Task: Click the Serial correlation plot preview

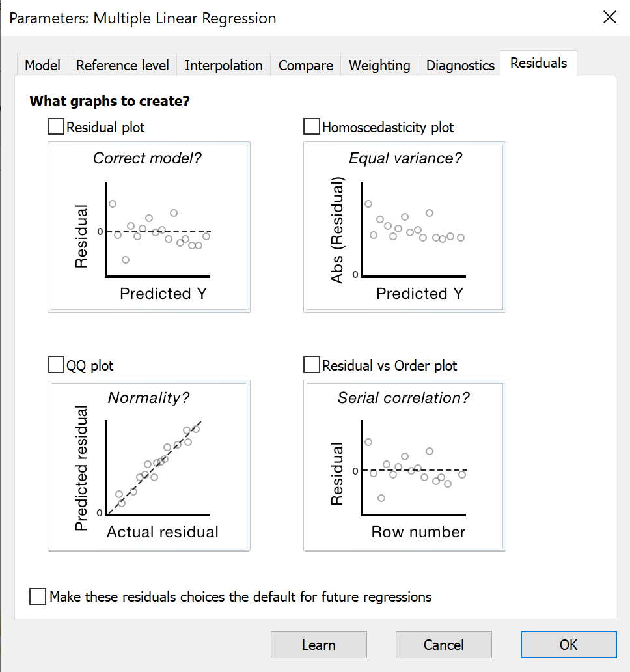Action: click(x=404, y=466)
